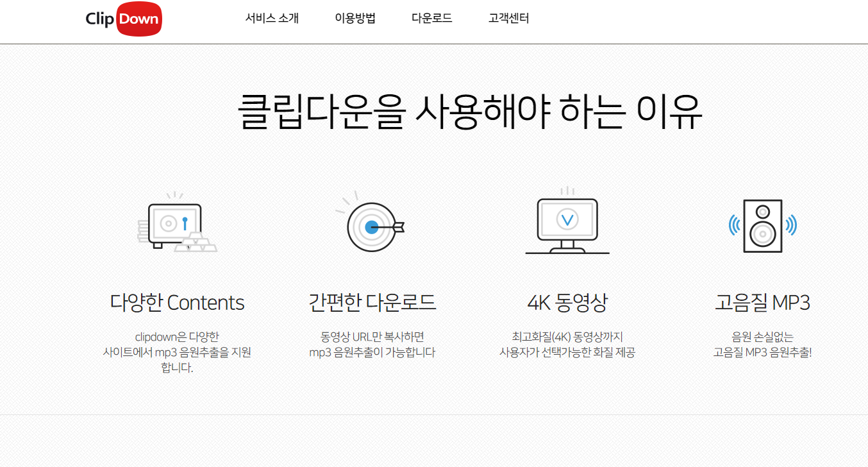This screenshot has height=467, width=868.
Task: Click the text 음원 손실없는
Action: (x=763, y=336)
